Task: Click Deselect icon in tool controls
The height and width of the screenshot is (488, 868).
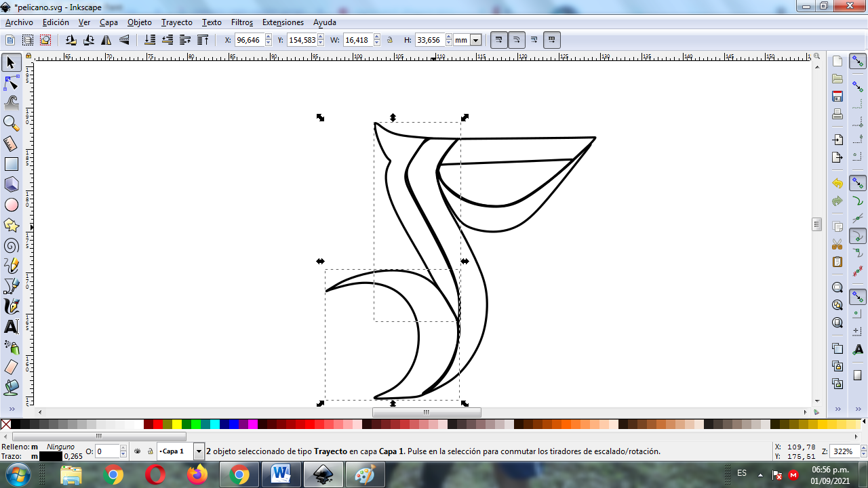Action: 45,40
